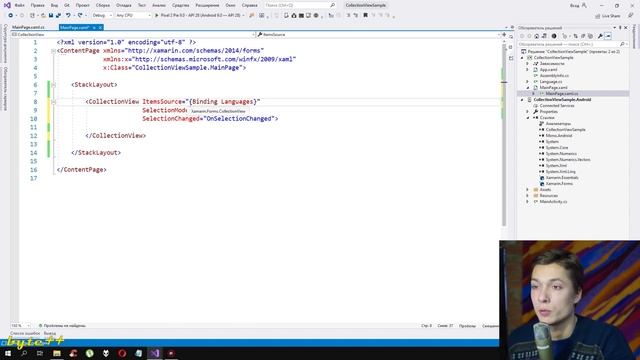Click Navigate Backward toolbar icon
This screenshot has width=640, height=360.
click(x=10, y=15)
